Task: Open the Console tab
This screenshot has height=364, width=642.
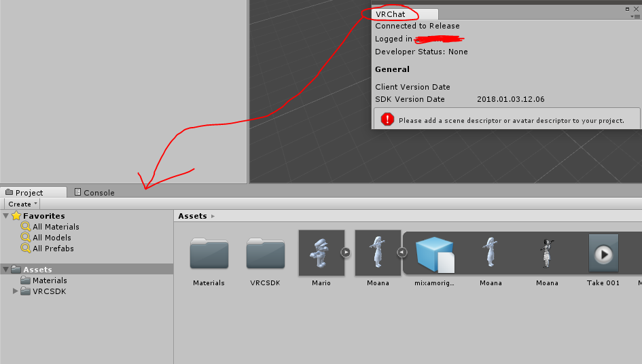Action: (x=94, y=192)
